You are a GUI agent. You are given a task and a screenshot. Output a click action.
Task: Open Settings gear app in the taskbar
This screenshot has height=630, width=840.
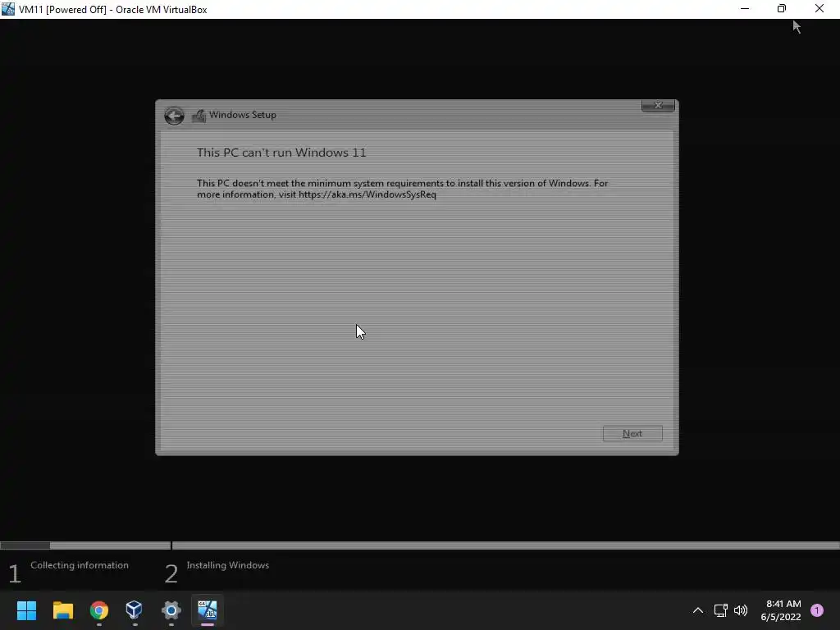click(x=171, y=610)
